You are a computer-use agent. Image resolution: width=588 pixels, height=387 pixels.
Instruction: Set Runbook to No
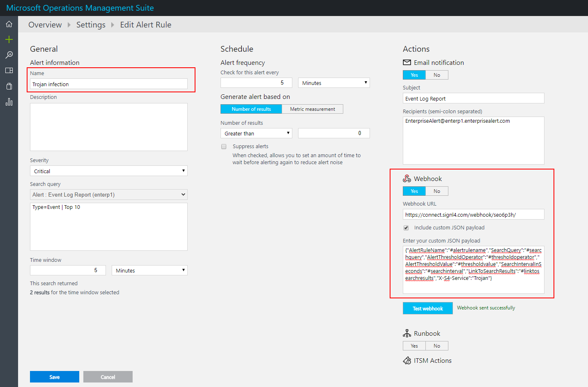[x=437, y=346]
